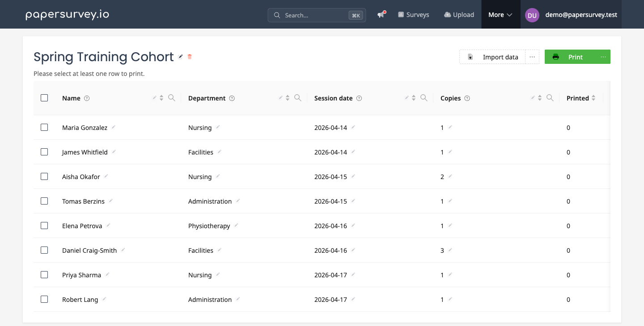Sort by the Session date column
This screenshot has width=644, height=326.
(414, 98)
